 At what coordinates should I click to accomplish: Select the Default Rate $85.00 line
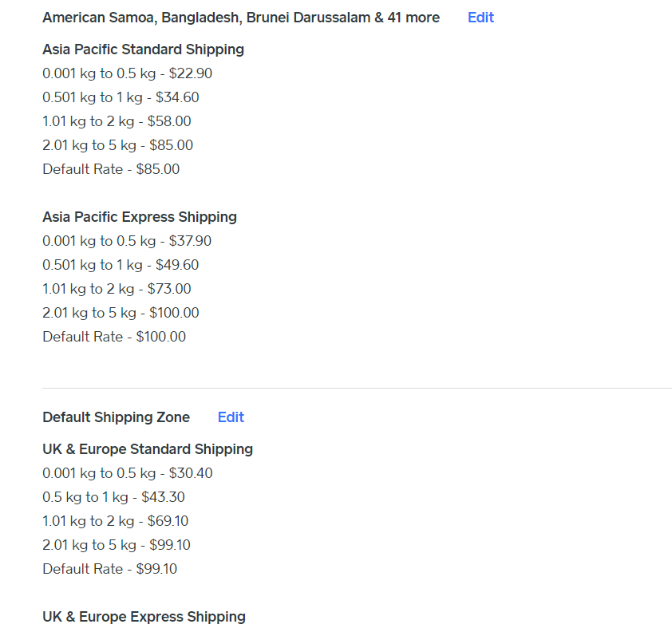[111, 169]
